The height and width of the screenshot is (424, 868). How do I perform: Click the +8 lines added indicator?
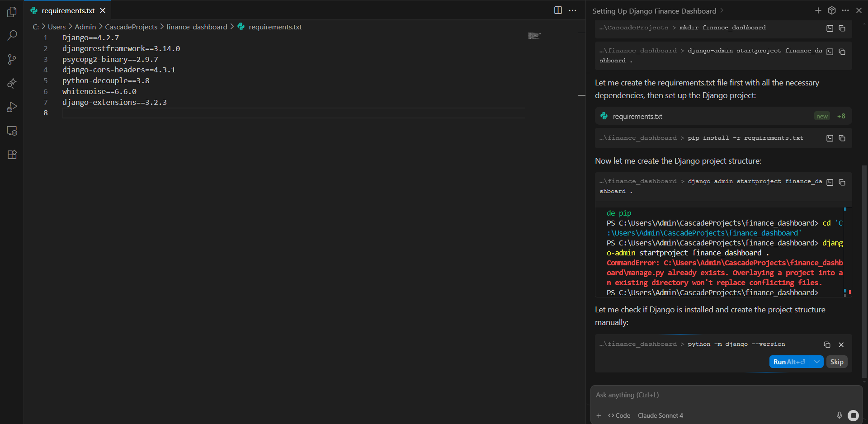[x=841, y=116]
